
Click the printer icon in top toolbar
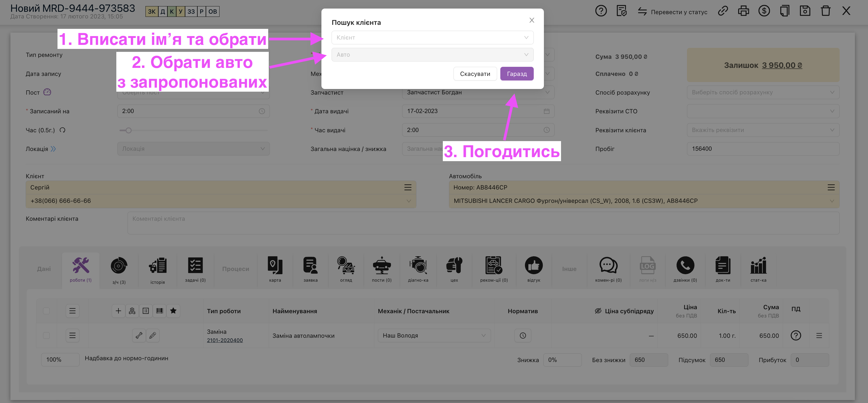coord(743,11)
